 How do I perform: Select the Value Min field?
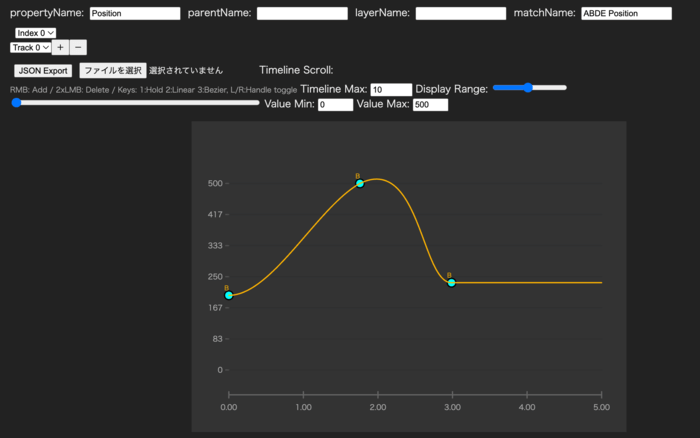pos(335,104)
